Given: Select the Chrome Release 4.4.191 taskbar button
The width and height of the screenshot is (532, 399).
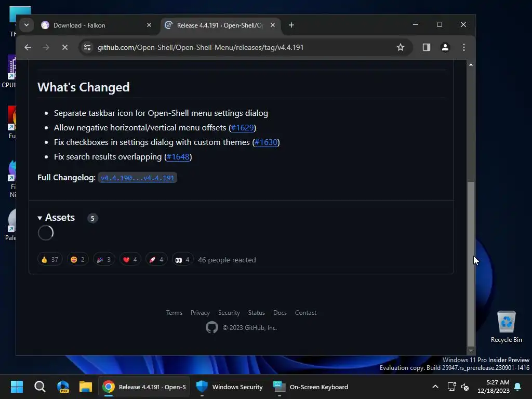Looking at the screenshot, I should click(x=144, y=387).
